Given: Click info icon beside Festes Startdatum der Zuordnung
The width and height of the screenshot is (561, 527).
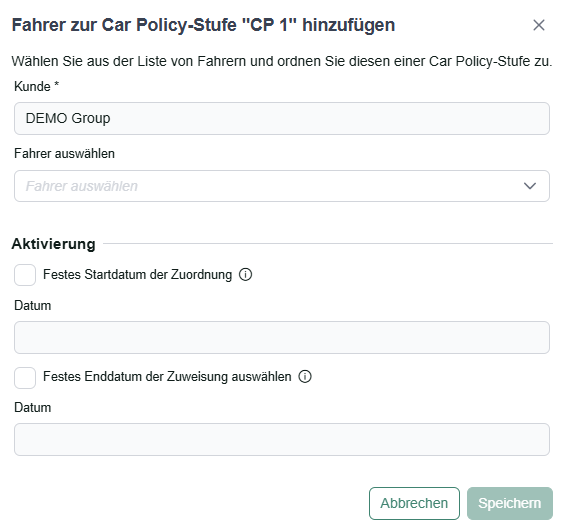Looking at the screenshot, I should click(245, 275).
